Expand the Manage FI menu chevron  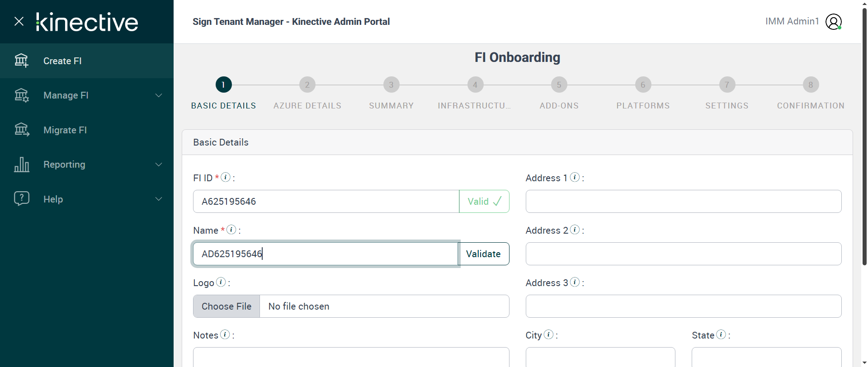159,95
